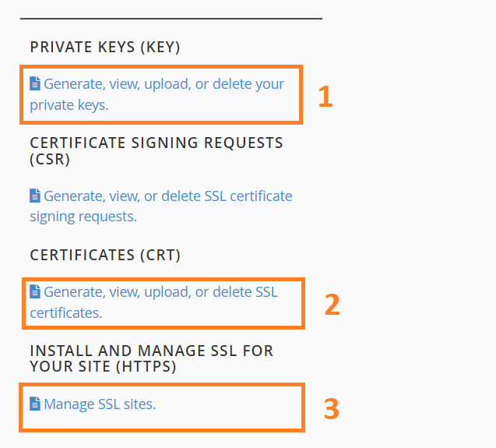Open "Generate, view, upload, or delete SSL" link
Viewport: 496px width, 448px height.
click(160, 292)
